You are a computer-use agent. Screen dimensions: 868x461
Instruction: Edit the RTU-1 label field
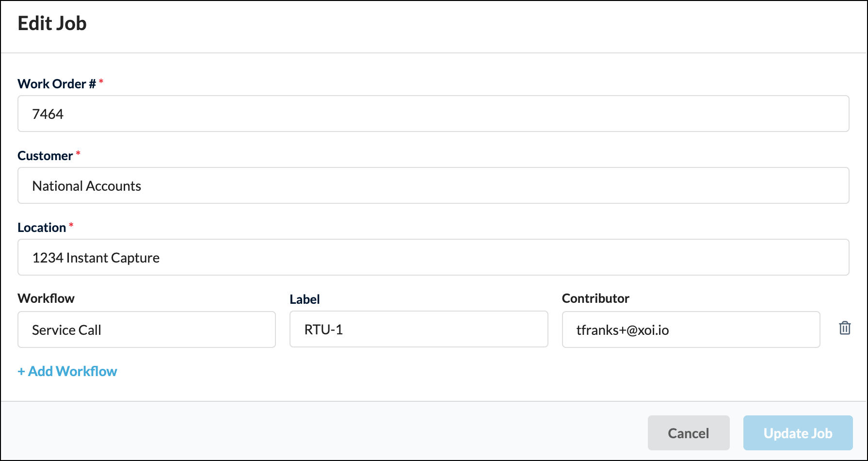(418, 329)
